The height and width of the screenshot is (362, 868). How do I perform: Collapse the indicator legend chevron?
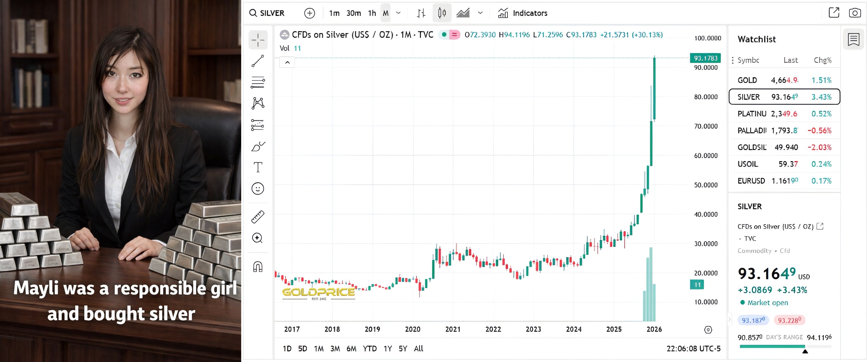(287, 62)
